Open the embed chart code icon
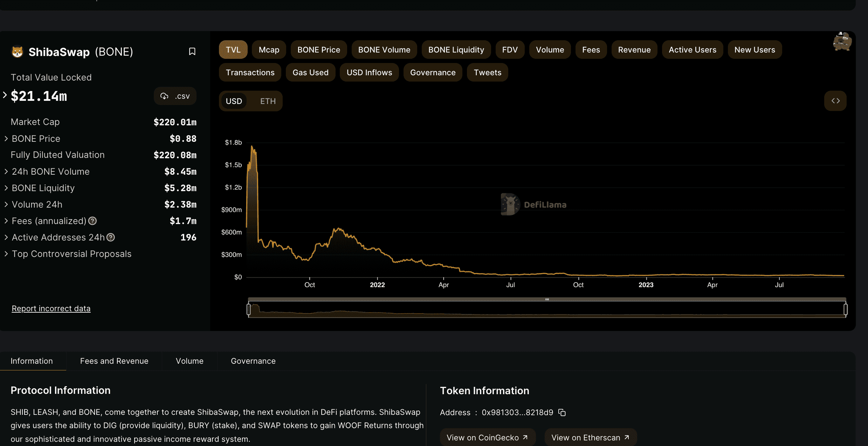Viewport: 868px width, 446px height. (835, 101)
